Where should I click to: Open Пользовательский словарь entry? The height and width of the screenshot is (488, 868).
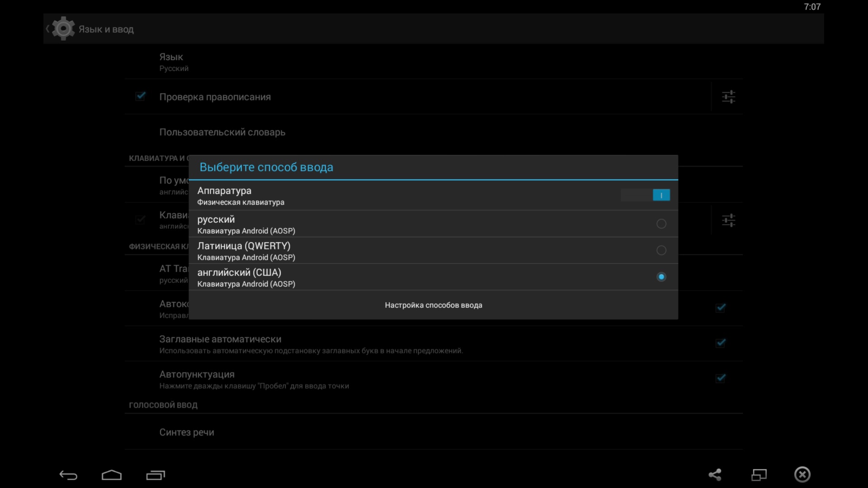coord(222,132)
